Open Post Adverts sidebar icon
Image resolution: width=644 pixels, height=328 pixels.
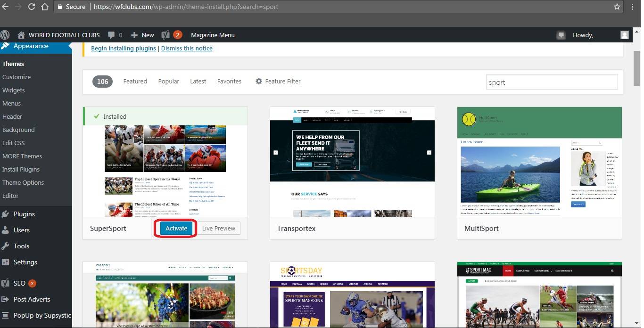pos(5,299)
